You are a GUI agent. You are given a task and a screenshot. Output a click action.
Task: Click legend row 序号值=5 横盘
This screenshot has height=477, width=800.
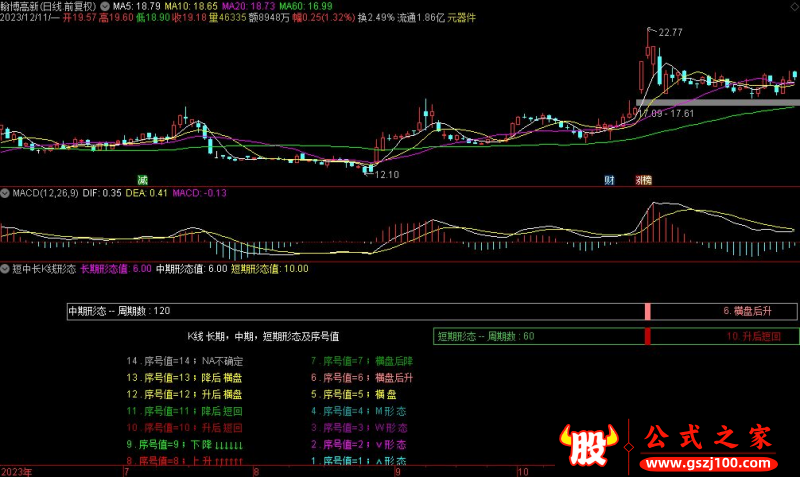tap(354, 394)
